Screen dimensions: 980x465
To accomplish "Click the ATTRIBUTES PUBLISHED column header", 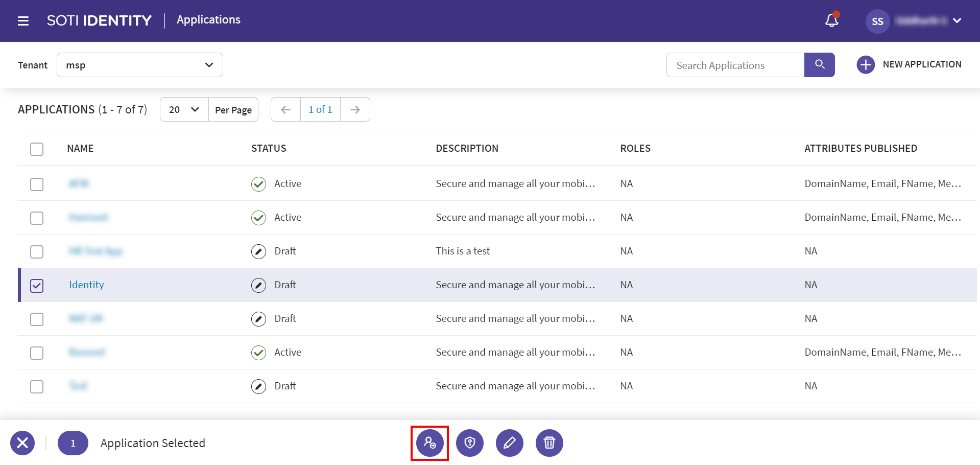I will pos(861,148).
